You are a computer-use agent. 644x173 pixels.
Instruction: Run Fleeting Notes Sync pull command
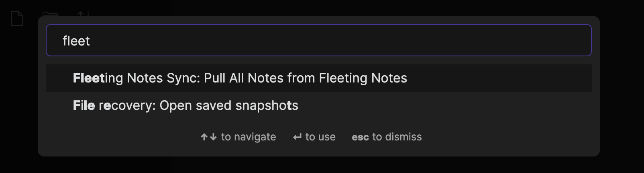240,78
